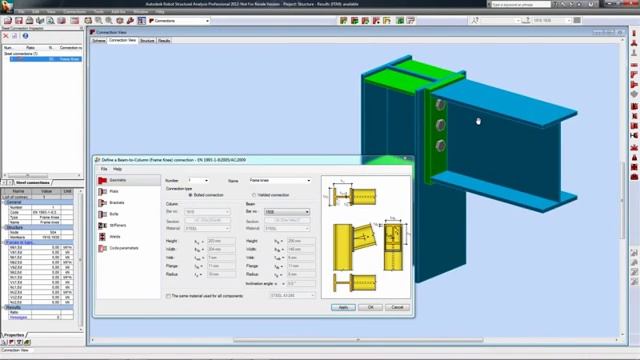Select the highlighted Frame Knee row in inspector
This screenshot has height=360, width=640.
tap(46, 59)
